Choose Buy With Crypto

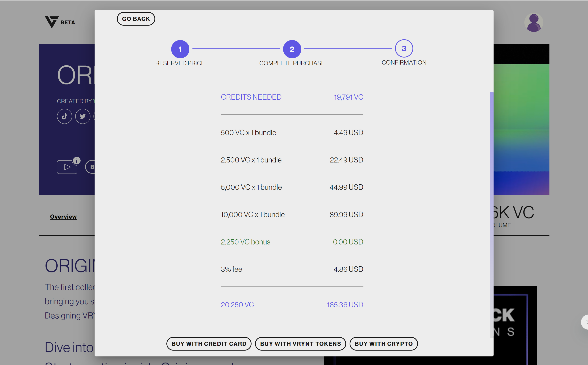(x=383, y=344)
